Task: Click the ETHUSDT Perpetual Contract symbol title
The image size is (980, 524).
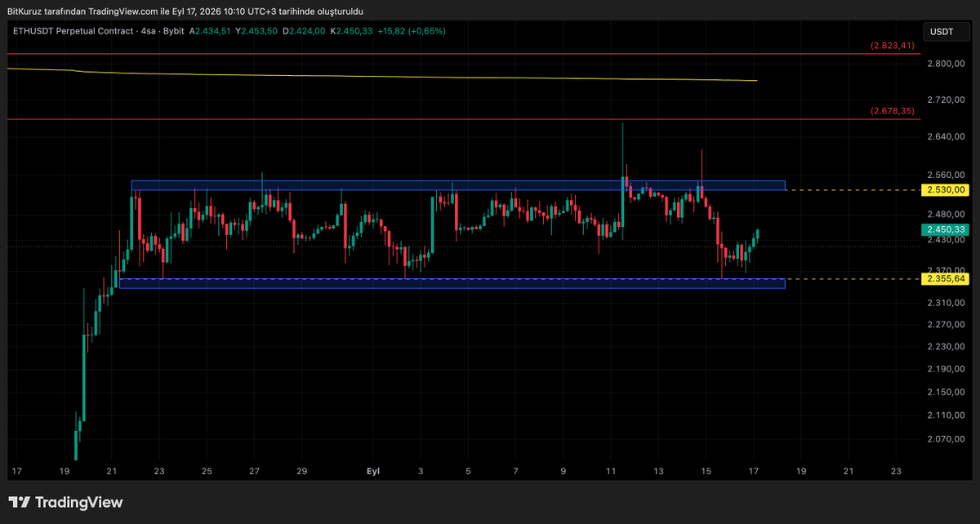Action: pyautogui.click(x=74, y=31)
